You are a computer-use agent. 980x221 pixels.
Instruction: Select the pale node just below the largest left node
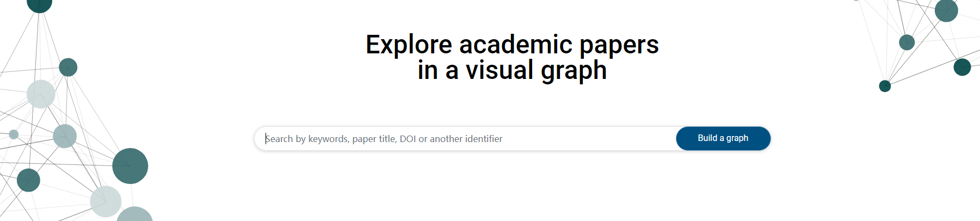pyautogui.click(x=106, y=201)
